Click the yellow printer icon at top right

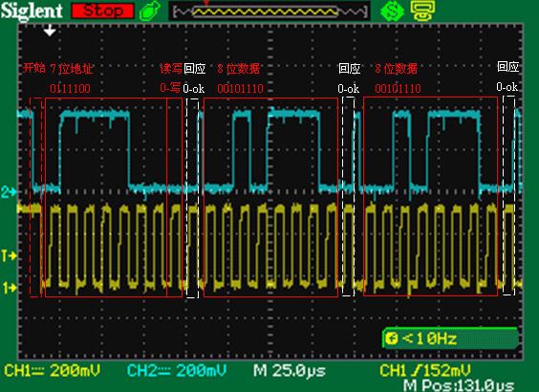422,11
